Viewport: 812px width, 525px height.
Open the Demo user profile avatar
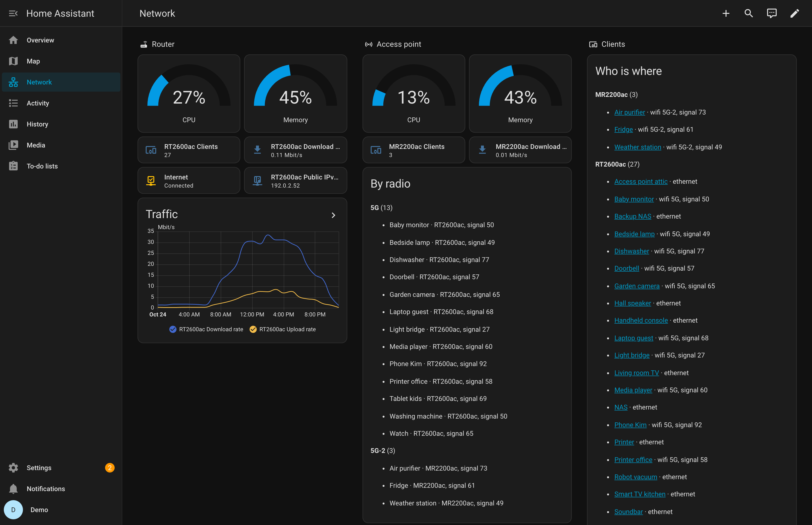click(x=13, y=510)
